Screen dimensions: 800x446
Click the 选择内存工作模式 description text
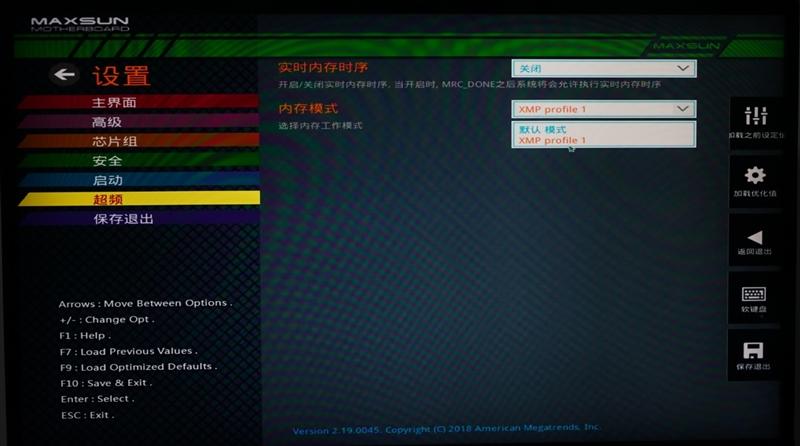click(x=320, y=126)
